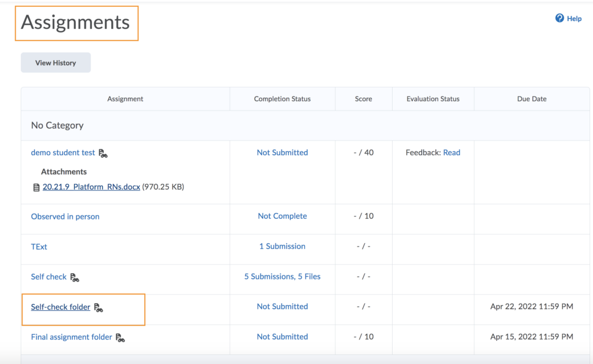Click the icon beside Self-check folder

pyautogui.click(x=98, y=308)
